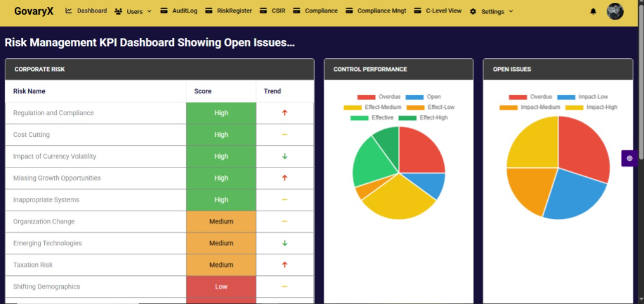This screenshot has height=304, width=644.
Task: Select Emerging Technologies risk name
Action: tap(48, 243)
